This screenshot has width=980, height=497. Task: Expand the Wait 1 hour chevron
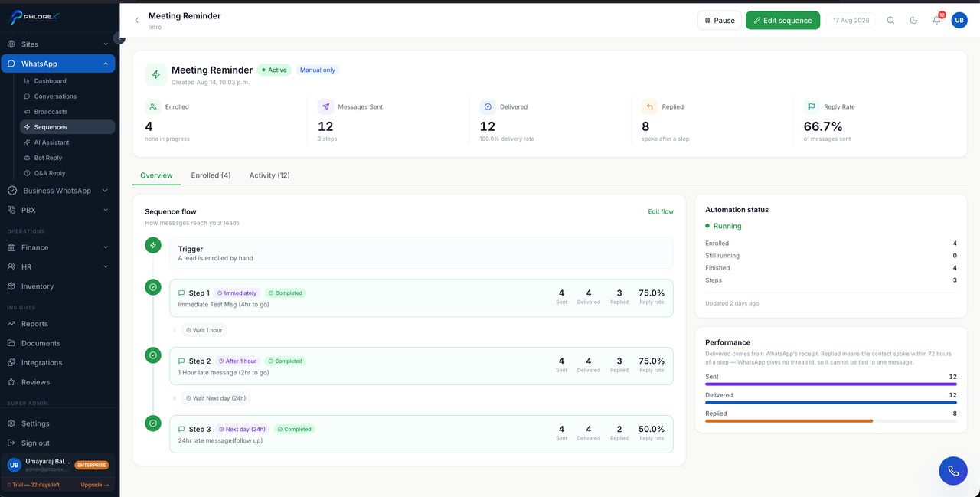(175, 331)
